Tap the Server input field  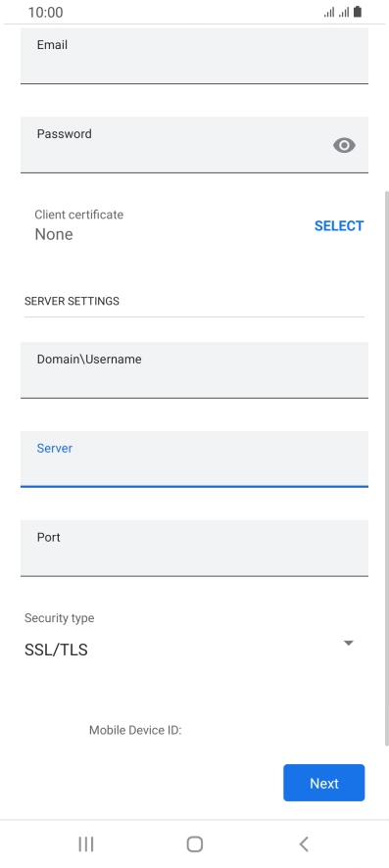point(194,459)
